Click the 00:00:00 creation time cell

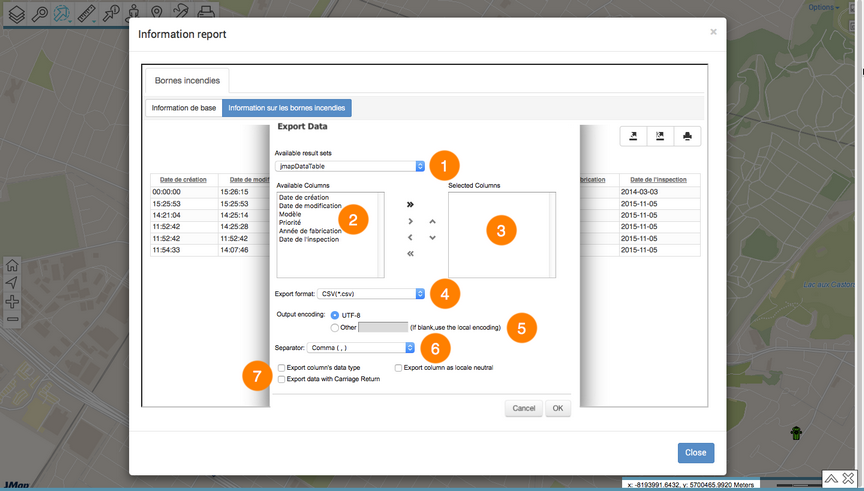[184, 192]
